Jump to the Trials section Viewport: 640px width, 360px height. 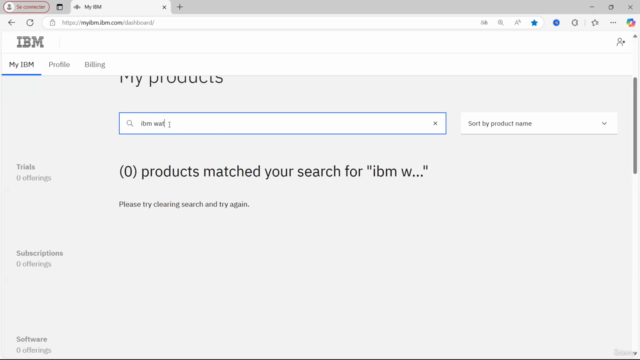26,167
